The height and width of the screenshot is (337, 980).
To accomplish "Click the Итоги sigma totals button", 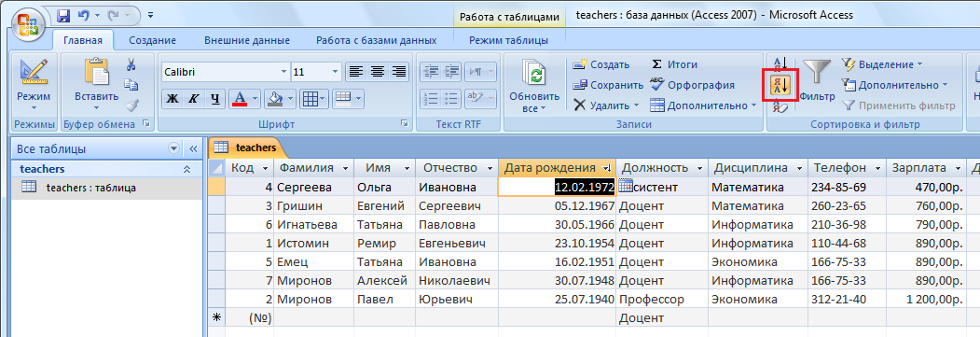I will coord(674,64).
